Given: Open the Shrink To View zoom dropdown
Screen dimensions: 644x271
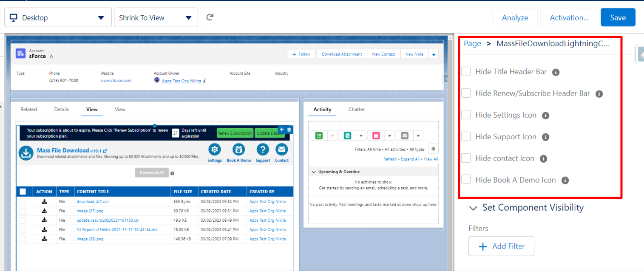Looking at the screenshot, I should (x=156, y=17).
